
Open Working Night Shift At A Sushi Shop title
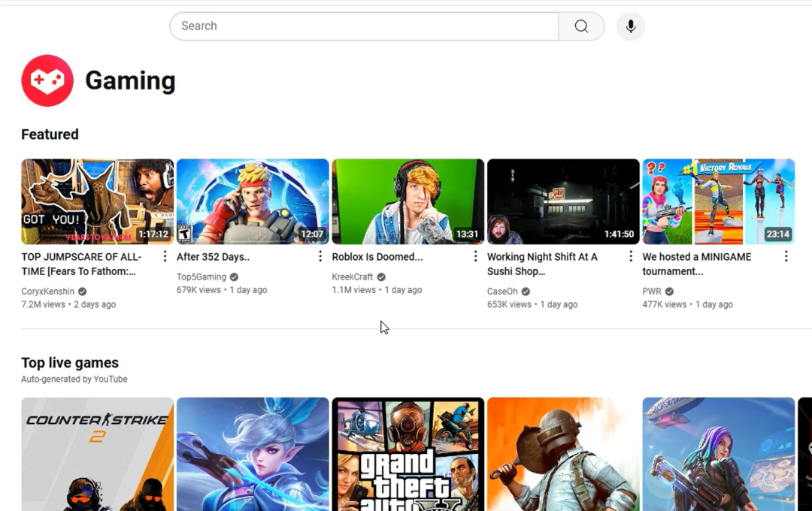tap(542, 264)
